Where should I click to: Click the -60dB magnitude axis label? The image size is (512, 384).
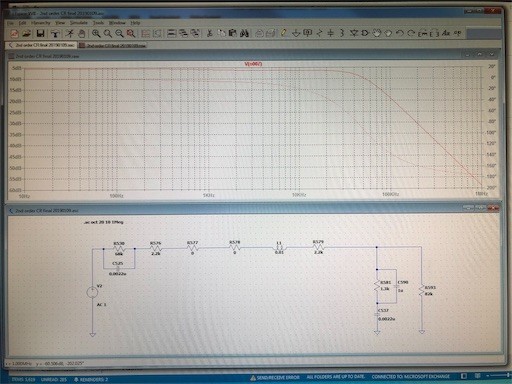[x=15, y=190]
